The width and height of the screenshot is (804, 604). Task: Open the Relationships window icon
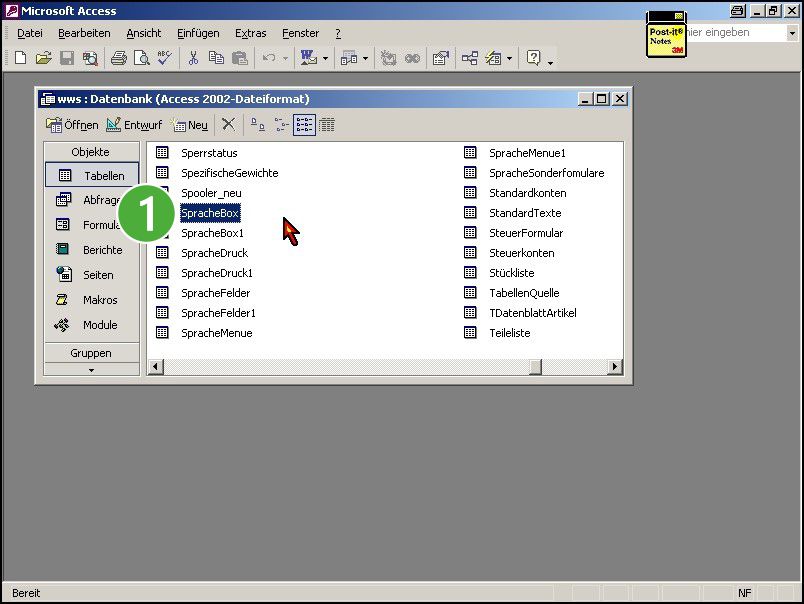point(470,58)
